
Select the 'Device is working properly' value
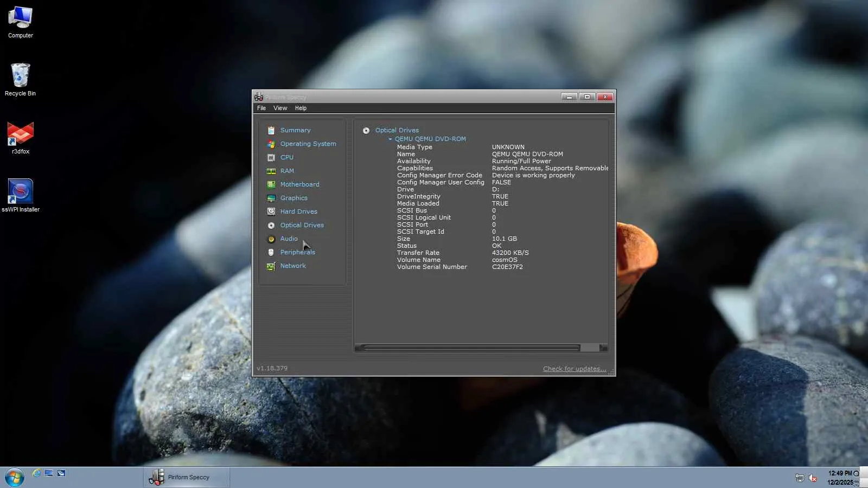(533, 175)
